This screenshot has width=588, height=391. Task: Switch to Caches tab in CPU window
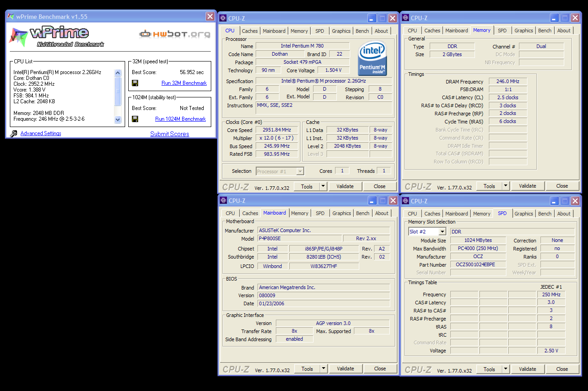tap(250, 31)
